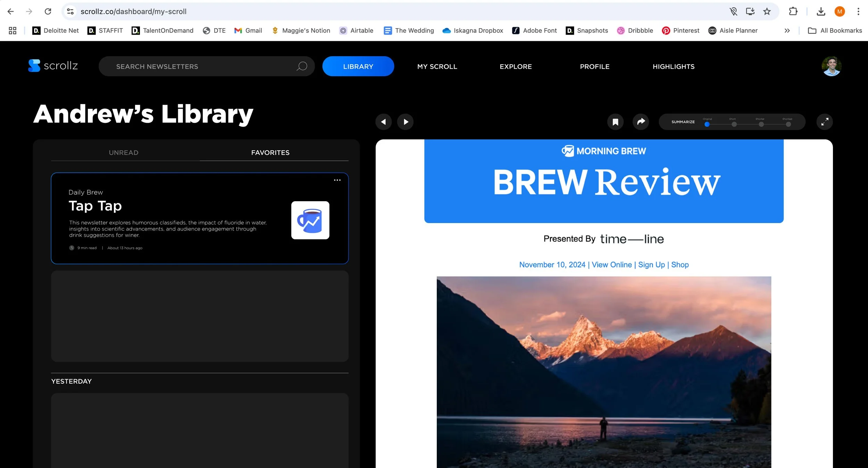Select the Short summary option

click(x=734, y=124)
